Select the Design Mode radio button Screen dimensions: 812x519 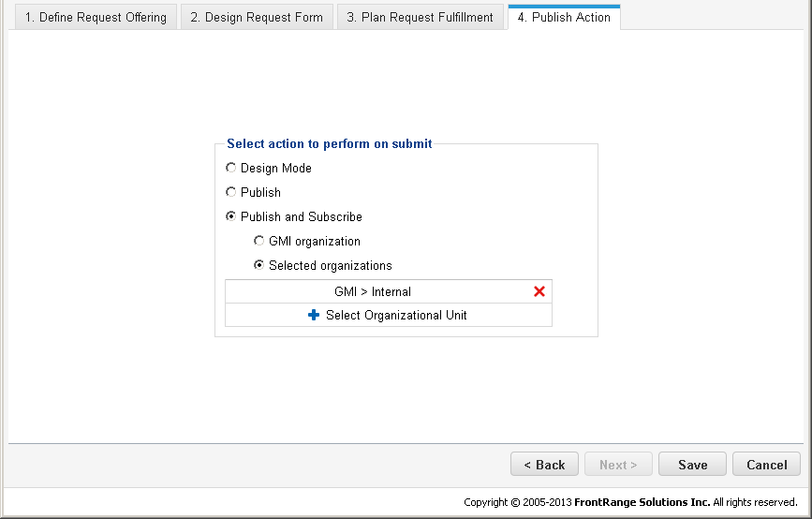pyautogui.click(x=231, y=168)
